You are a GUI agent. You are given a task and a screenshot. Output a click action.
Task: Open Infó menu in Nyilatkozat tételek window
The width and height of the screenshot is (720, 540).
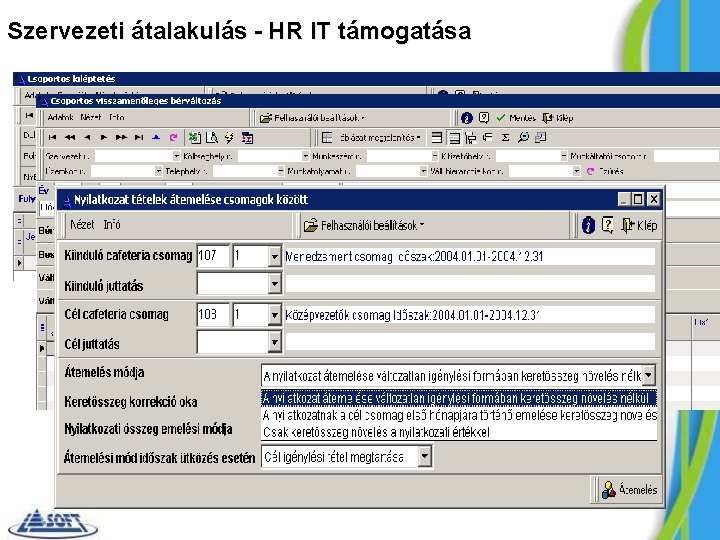112,225
